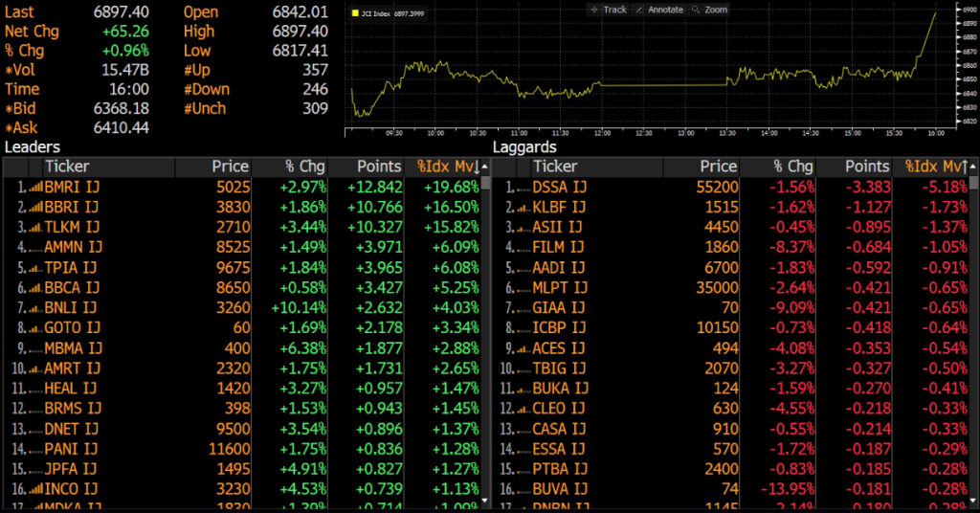
Task: Choose the Zoom magnifier tool on the chart
Action: [x=709, y=10]
